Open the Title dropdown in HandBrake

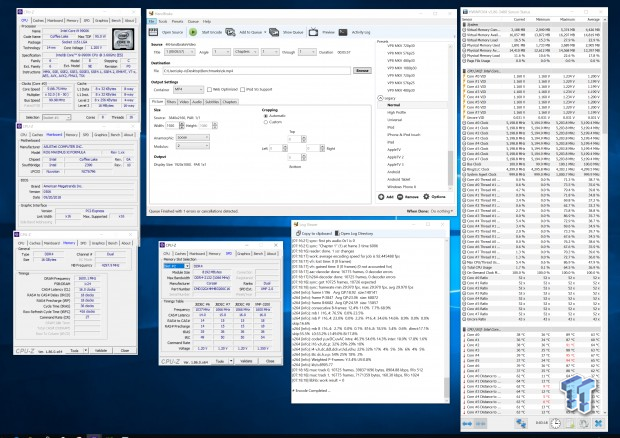tap(180, 52)
